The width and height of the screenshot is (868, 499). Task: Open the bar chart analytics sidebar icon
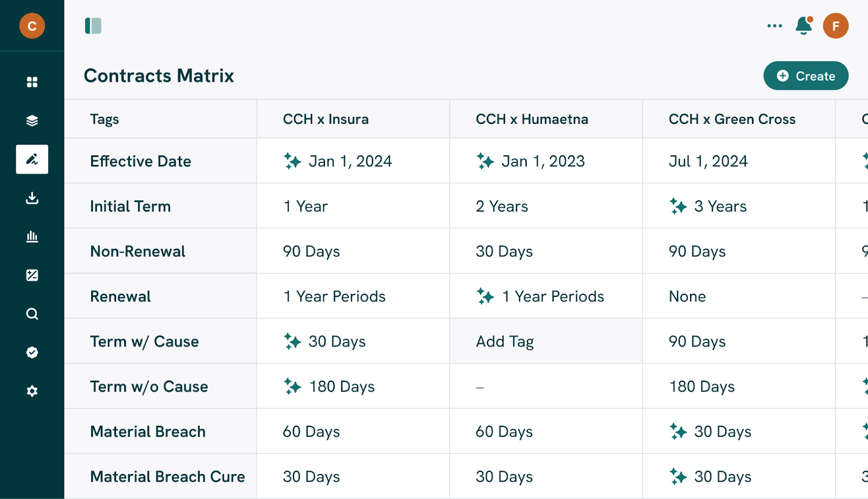[32, 237]
